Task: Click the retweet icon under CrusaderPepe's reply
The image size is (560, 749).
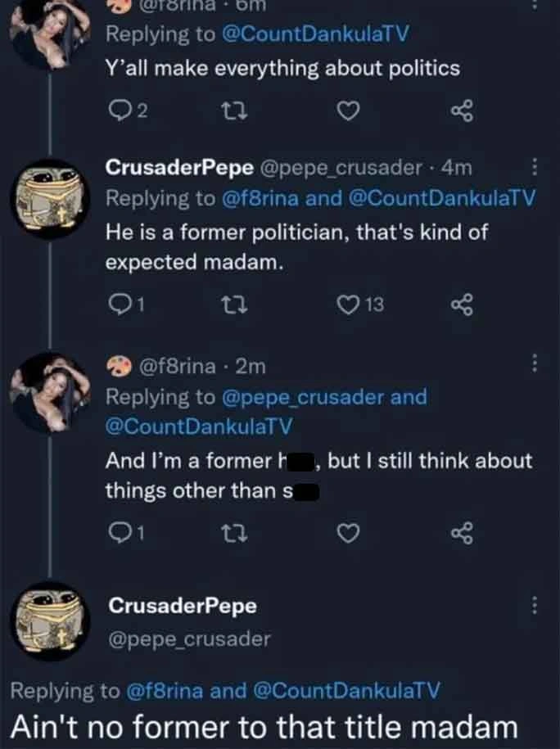Action: coord(236,305)
